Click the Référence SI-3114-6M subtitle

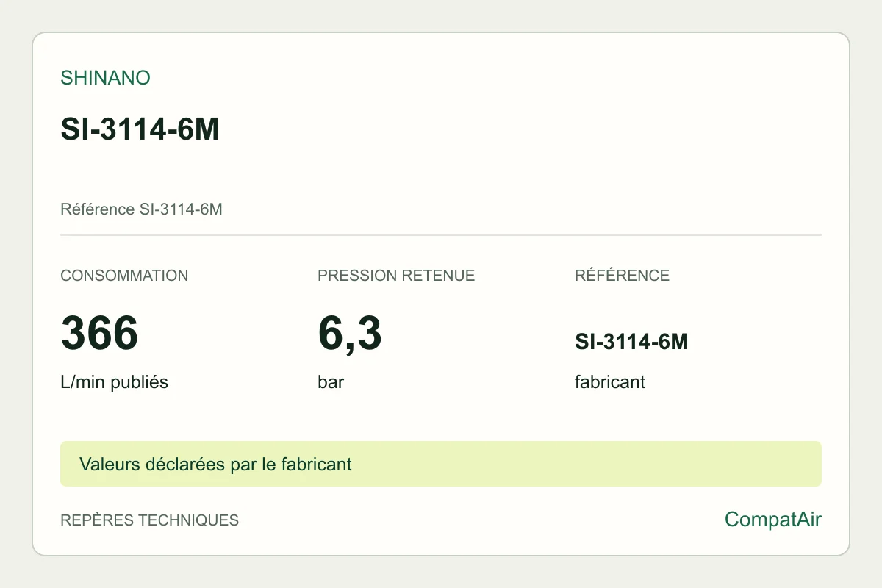141,209
